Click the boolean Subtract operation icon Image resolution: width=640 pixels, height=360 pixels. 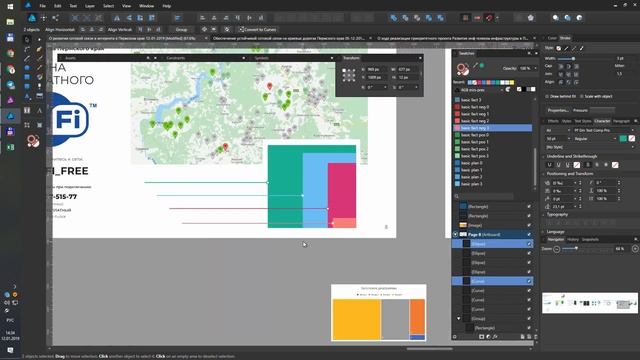click(405, 18)
